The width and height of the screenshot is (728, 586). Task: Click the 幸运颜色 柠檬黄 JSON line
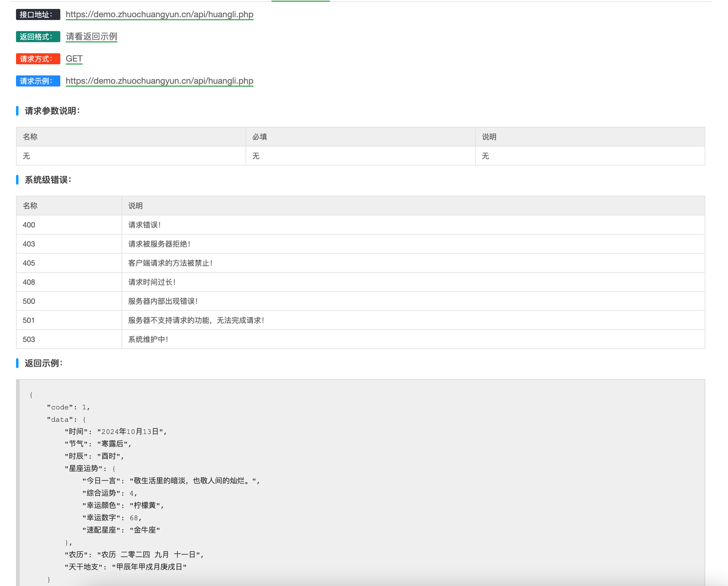(123, 505)
